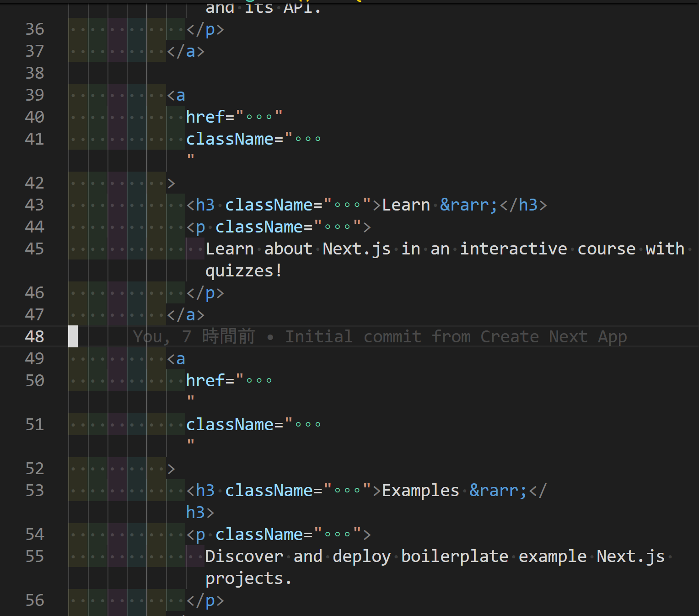Select line number 45 in the gutter

tap(35, 249)
